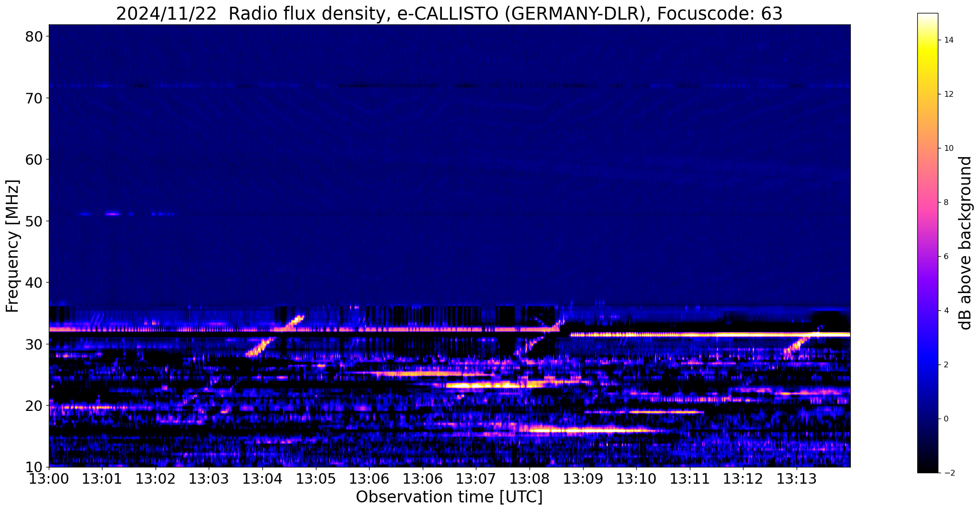Select the 13:04 time tick label
This screenshot has width=980, height=511.
(262, 479)
